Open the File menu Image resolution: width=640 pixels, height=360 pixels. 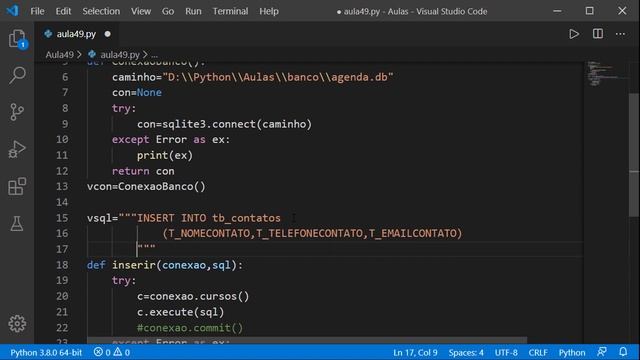click(x=37, y=11)
